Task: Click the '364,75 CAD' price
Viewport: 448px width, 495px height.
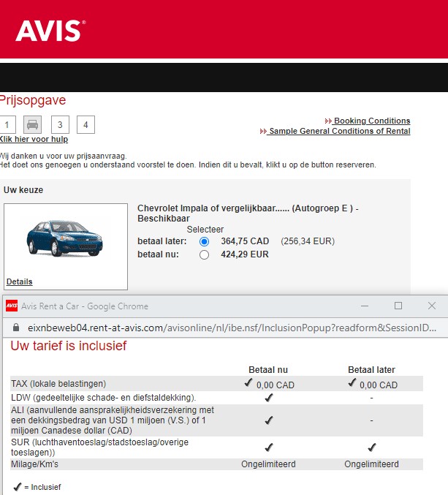Action: (x=245, y=241)
